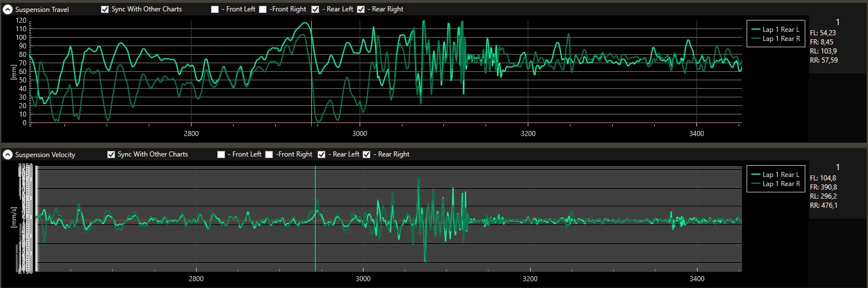This screenshot has height=288, width=868.
Task: Toggle Sync With Other Charts for Suspension Travel
Action: point(105,10)
